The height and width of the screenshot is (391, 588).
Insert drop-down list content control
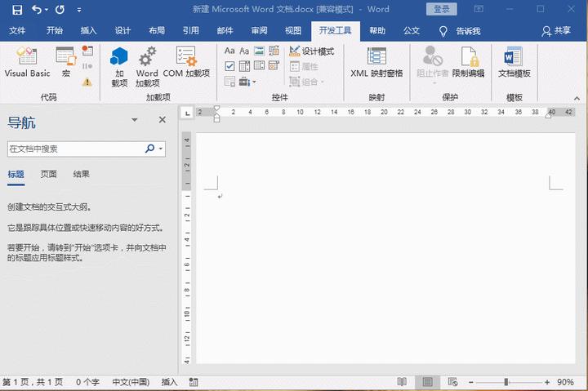(x=259, y=66)
